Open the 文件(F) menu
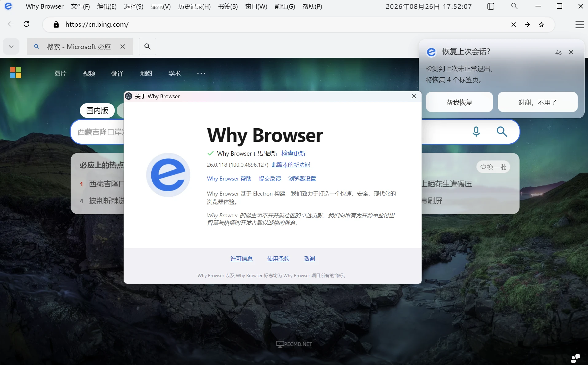Image resolution: width=588 pixels, height=365 pixels. [80, 6]
